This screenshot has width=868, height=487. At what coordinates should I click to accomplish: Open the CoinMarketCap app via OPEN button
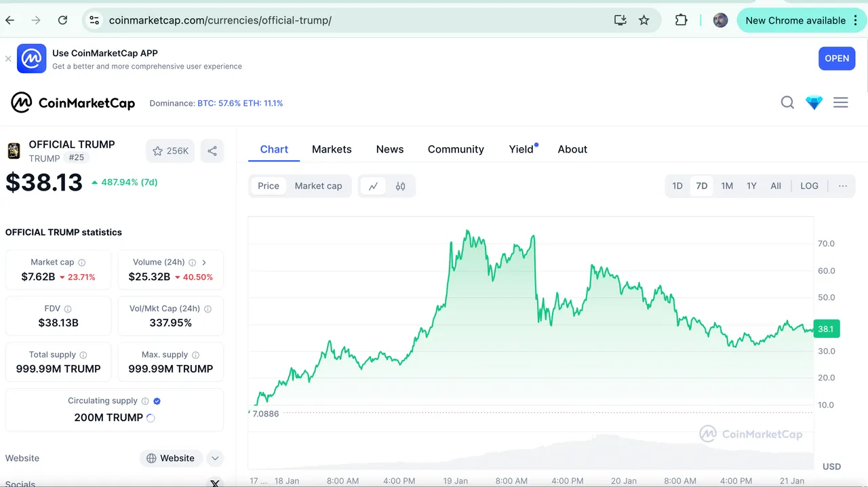pyautogui.click(x=836, y=58)
